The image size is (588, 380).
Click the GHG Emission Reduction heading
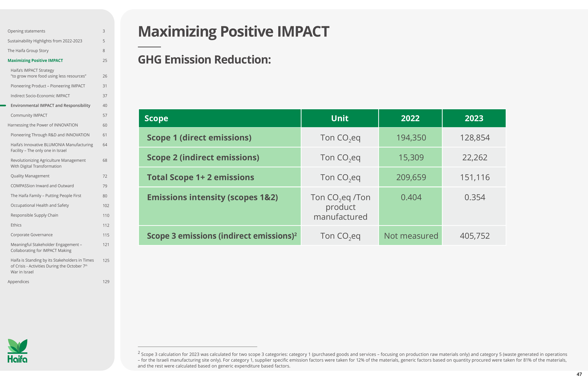point(204,60)
